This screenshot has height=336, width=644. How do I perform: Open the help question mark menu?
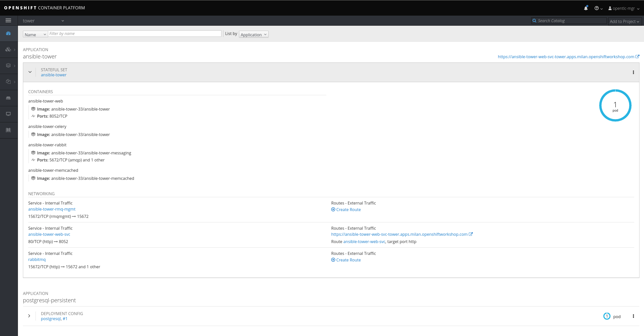pos(598,8)
